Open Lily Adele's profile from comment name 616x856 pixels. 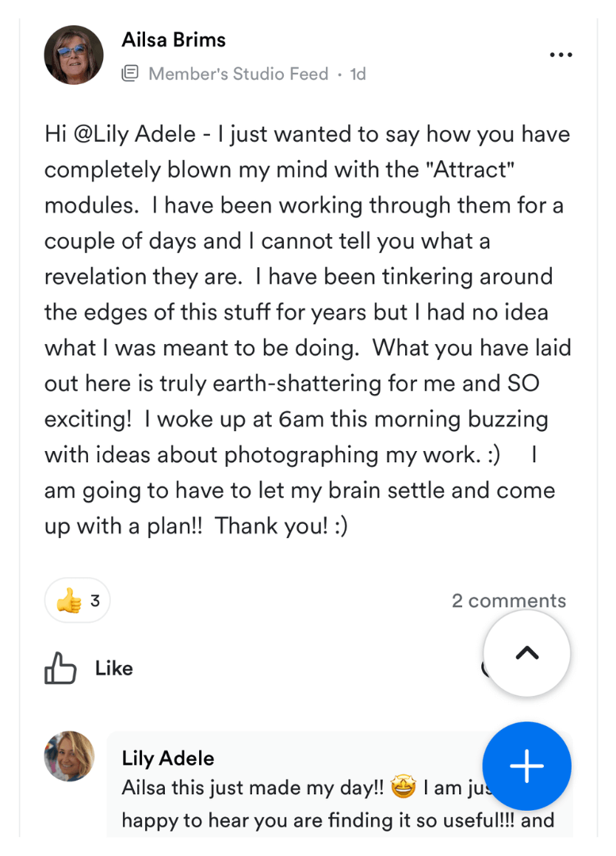(168, 759)
